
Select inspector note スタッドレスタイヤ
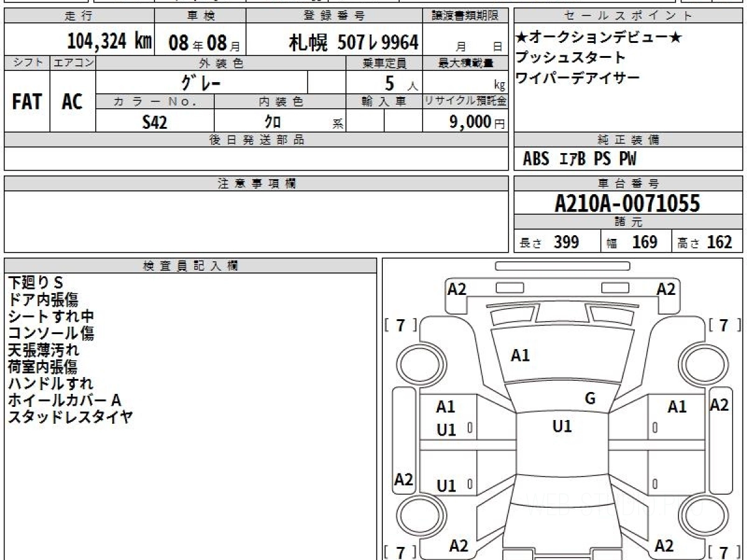70,417
